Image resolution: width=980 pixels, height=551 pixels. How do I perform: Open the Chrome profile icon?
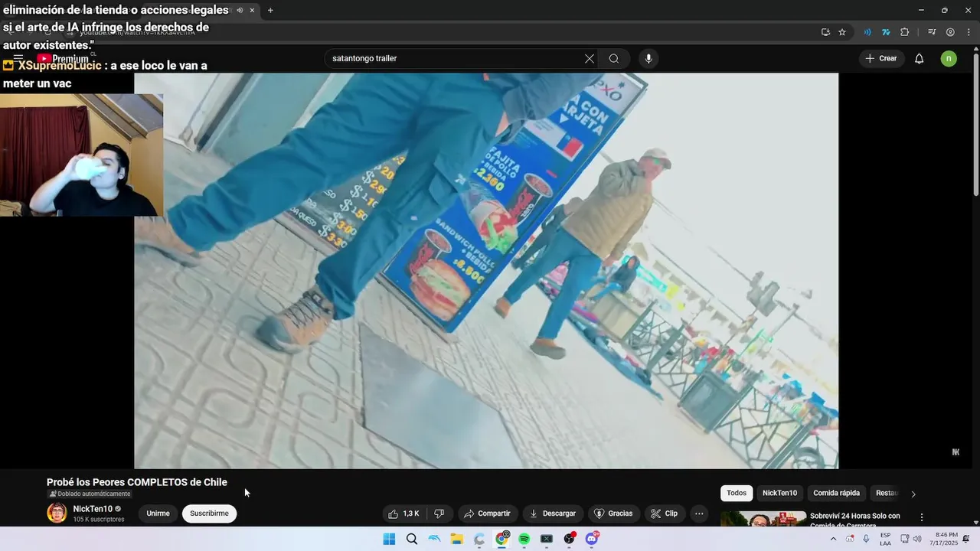[x=950, y=32]
